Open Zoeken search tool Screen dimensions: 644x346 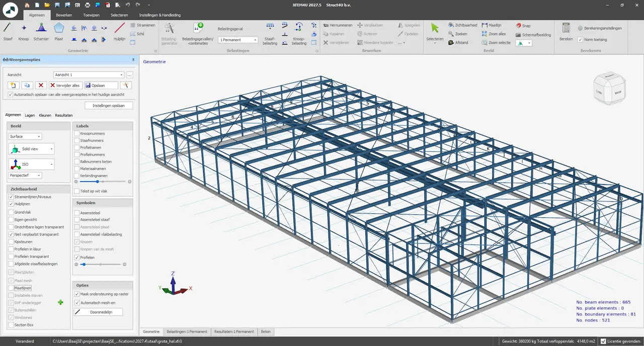pos(457,34)
